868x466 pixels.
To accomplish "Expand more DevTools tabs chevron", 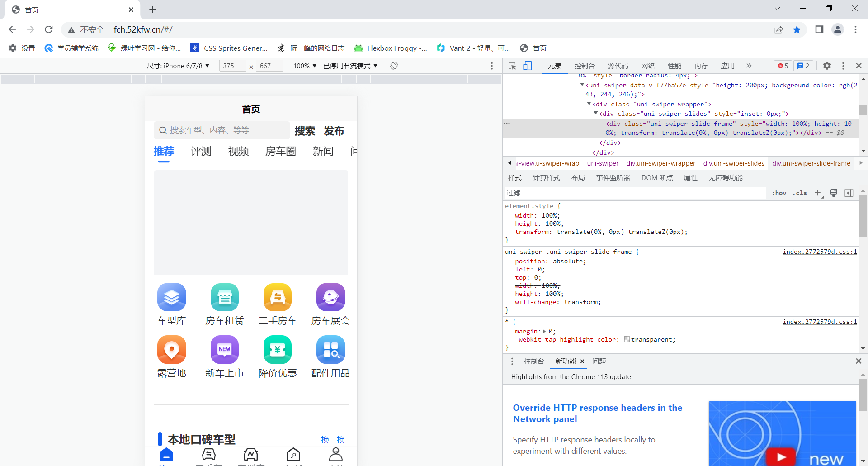I will click(x=749, y=66).
